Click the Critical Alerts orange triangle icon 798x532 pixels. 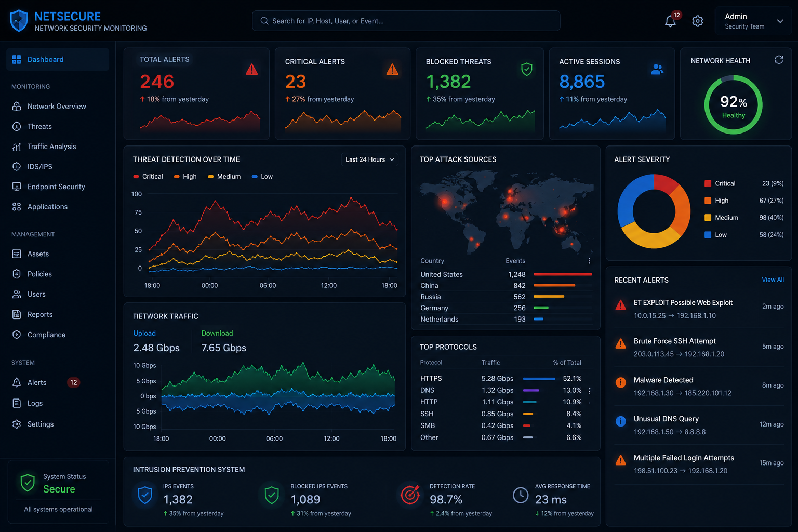point(392,69)
